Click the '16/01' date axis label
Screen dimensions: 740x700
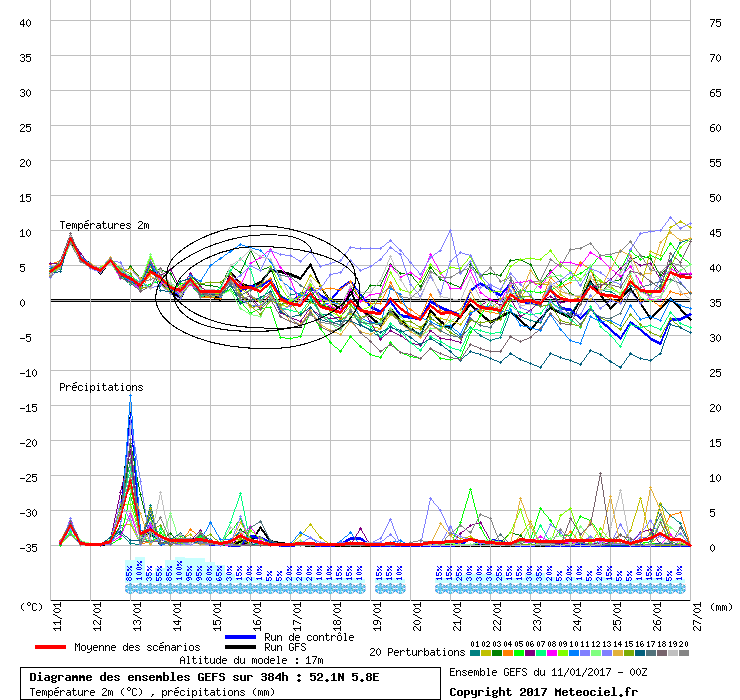257,617
